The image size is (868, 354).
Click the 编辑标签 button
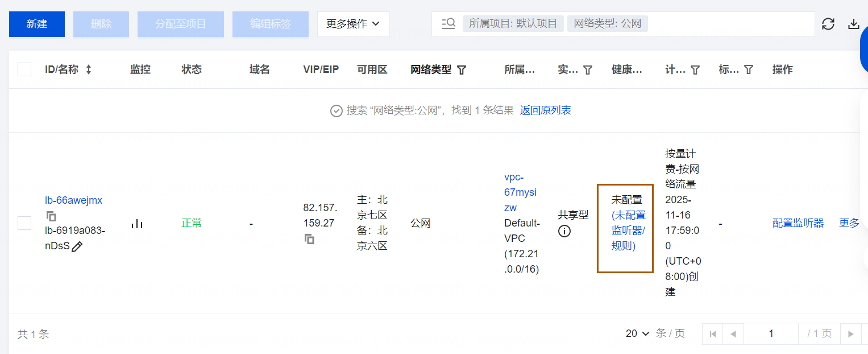(271, 24)
